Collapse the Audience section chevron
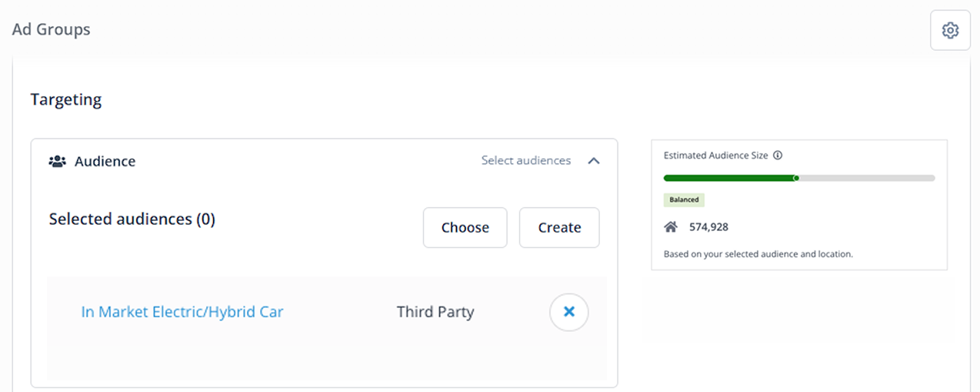The image size is (980, 392). 593,161
